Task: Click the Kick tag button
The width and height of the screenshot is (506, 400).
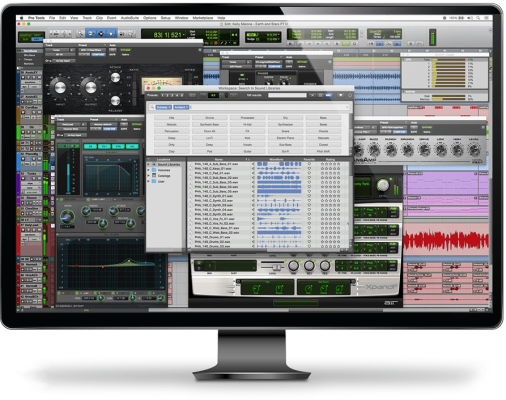Action: [x=247, y=138]
